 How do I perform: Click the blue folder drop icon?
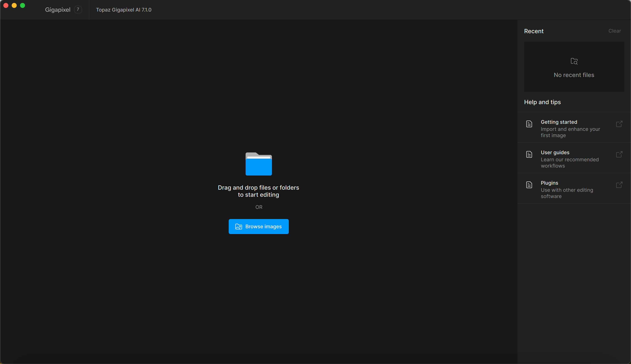259,164
